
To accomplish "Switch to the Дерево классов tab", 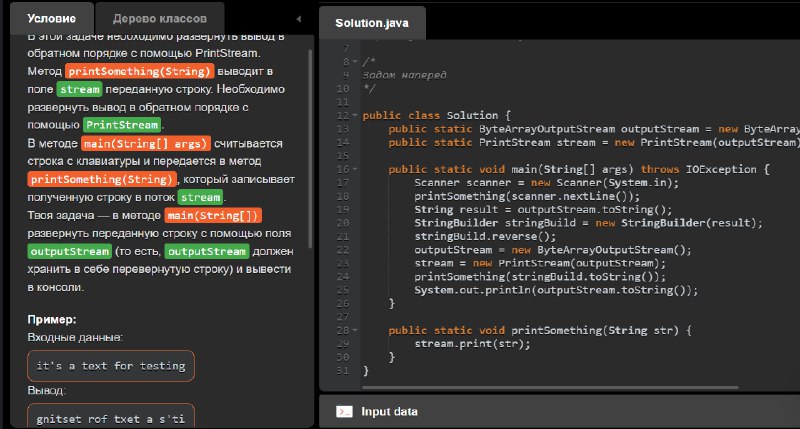I will 160,19.
